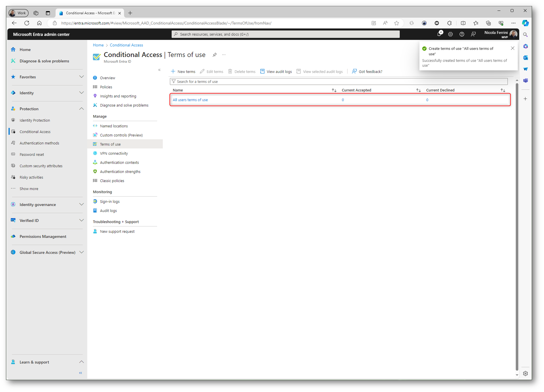The image size is (544, 392).
Task: Expand Global Secure Access (Preview)
Action: pos(81,252)
